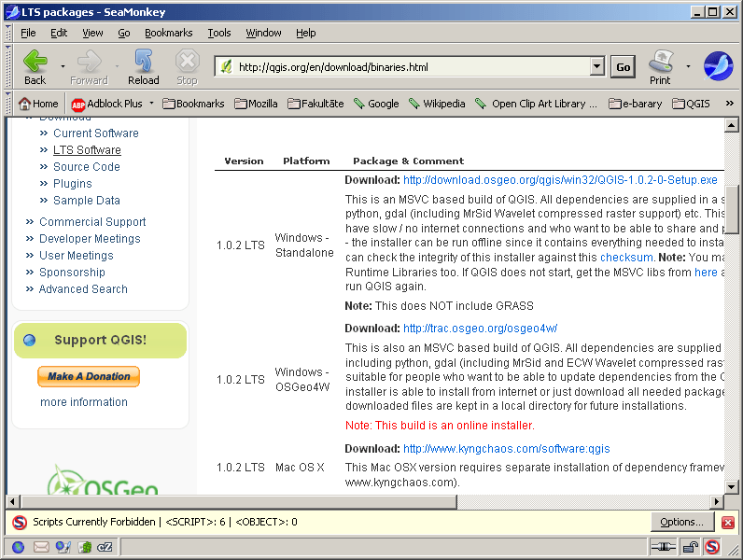The image size is (743, 560).
Task: Open the View menu
Action: point(92,33)
